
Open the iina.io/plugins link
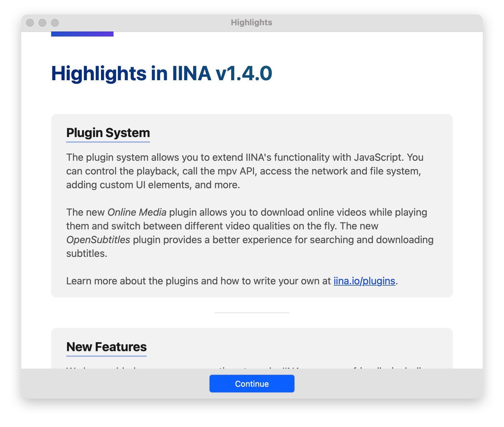coord(364,281)
